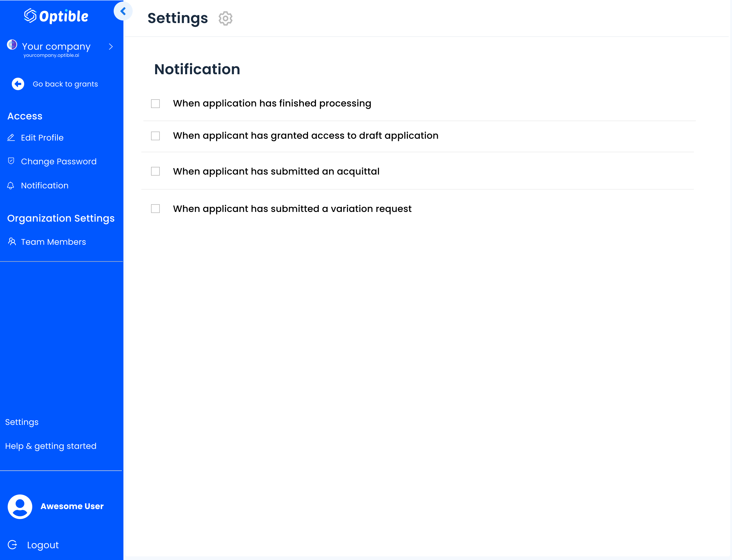
Task: Click the Notification bell icon
Action: 11,185
